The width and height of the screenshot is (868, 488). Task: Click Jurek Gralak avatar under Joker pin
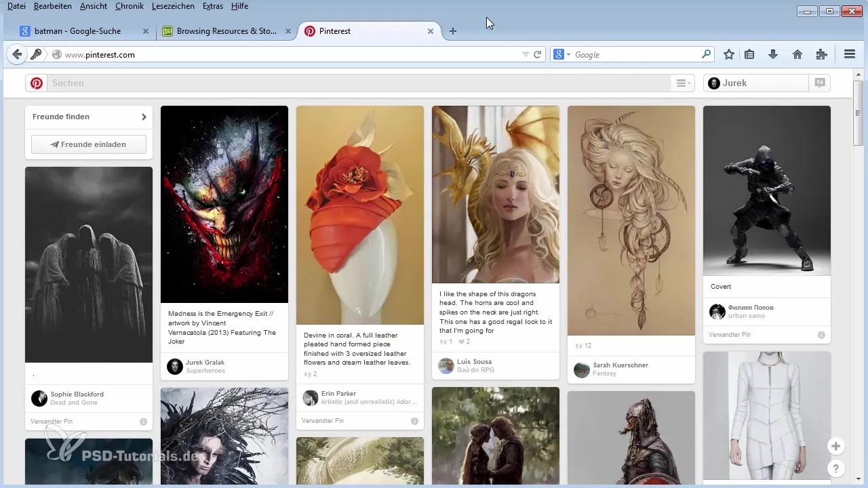175,367
